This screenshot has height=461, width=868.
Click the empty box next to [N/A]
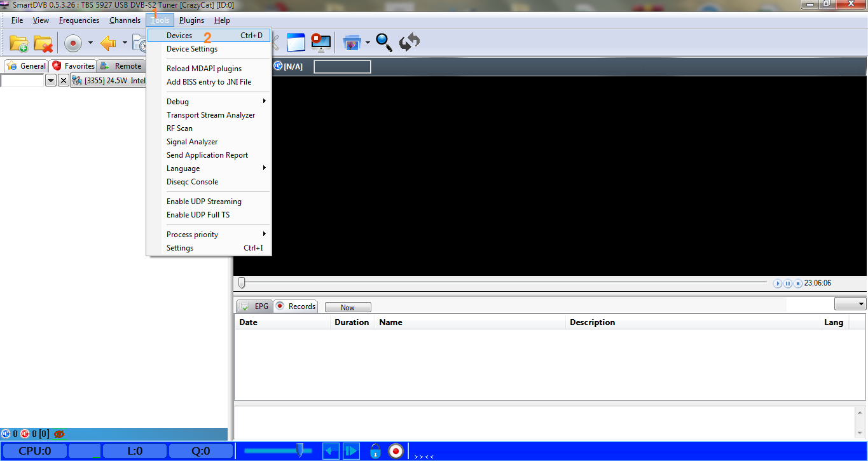[x=342, y=67]
